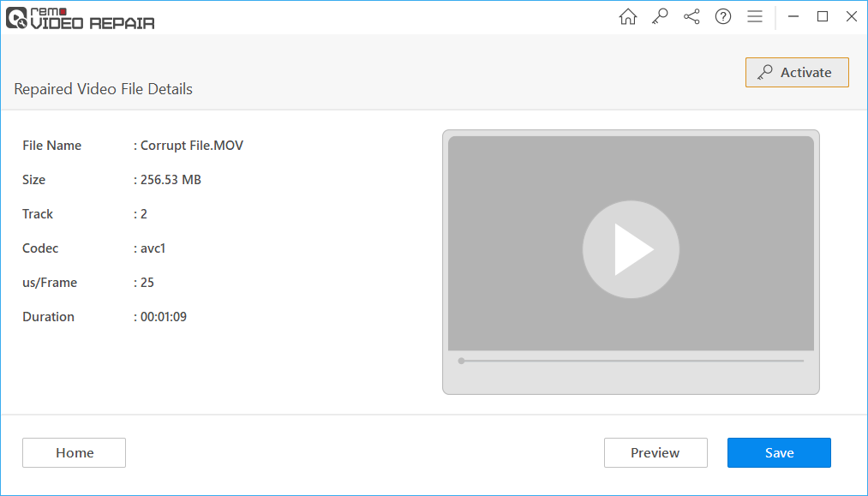Preview the repaired Corrupt File.MOV
The image size is (868, 496).
point(655,452)
